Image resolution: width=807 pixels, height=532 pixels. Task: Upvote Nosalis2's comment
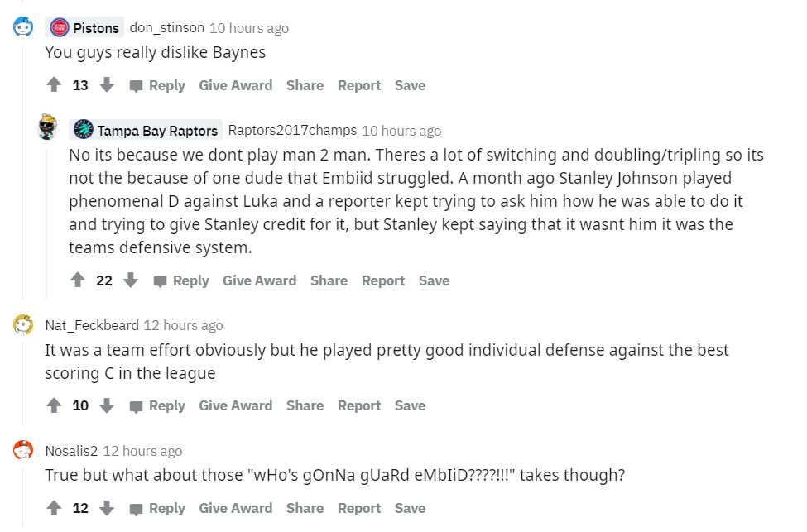coord(55,508)
